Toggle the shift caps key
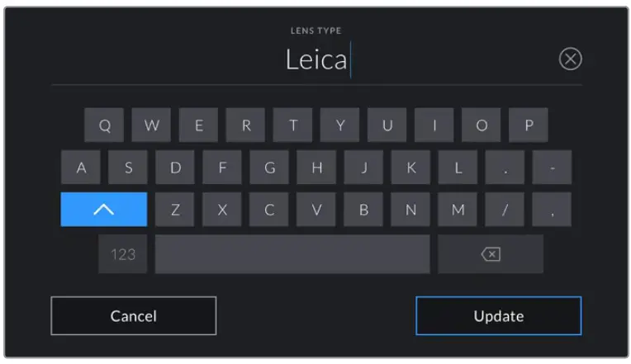The width and height of the screenshot is (631, 364). point(103,210)
